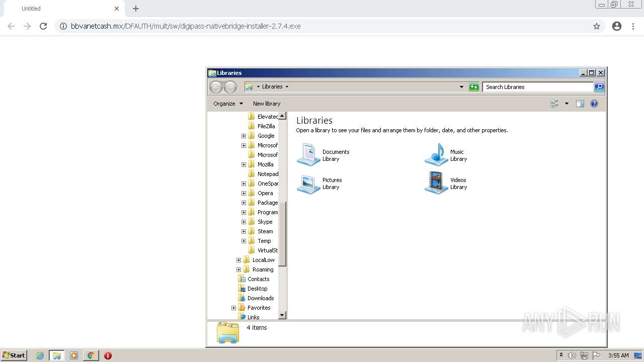Open the Videos library icon
This screenshot has width=644, height=362.
tap(436, 184)
